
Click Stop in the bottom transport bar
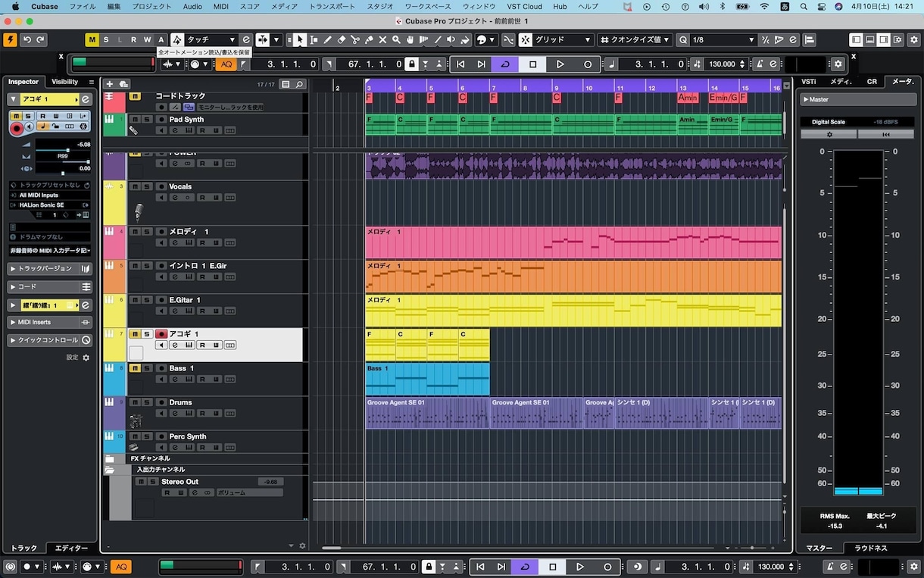[x=552, y=567]
